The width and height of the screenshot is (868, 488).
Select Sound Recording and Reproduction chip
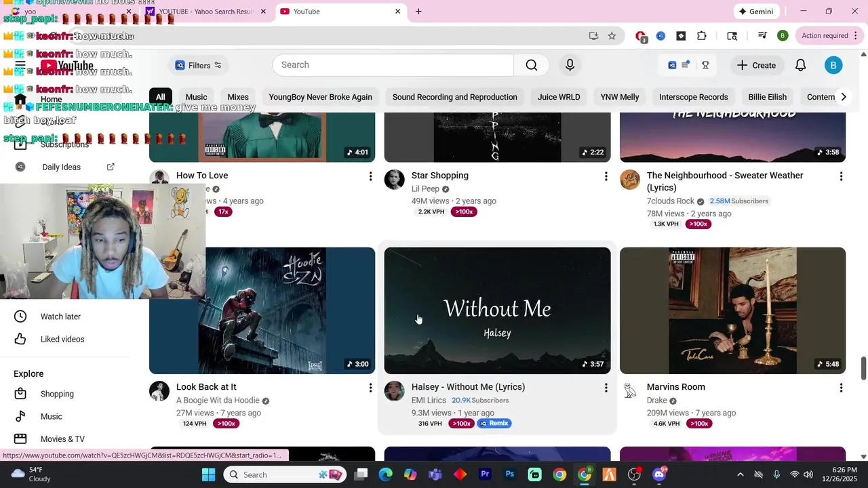[x=454, y=97]
